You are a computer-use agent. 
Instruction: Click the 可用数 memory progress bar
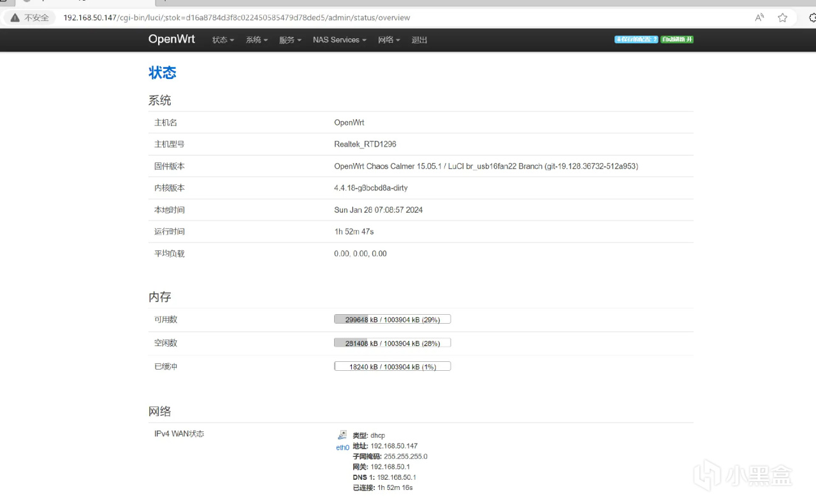tap(392, 319)
